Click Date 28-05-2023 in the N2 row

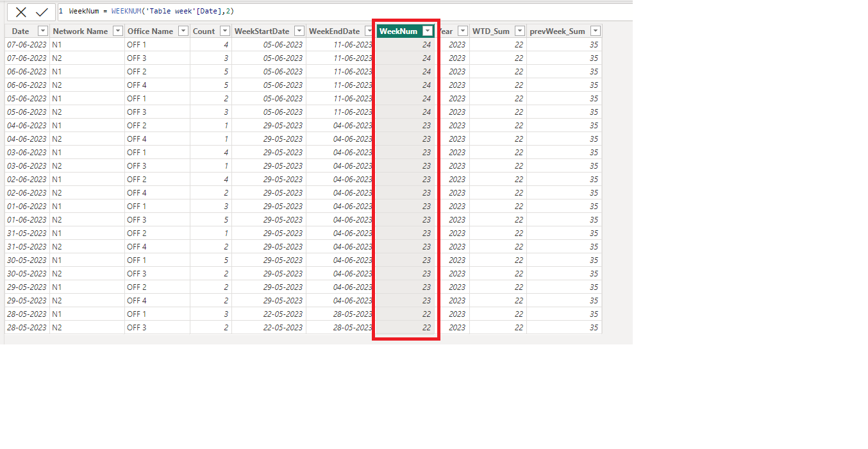point(26,327)
